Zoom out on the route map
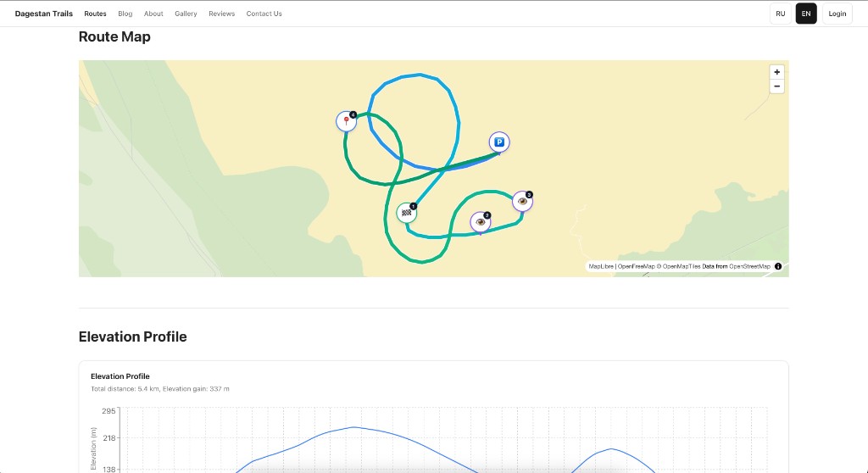The height and width of the screenshot is (473, 868). (776, 86)
